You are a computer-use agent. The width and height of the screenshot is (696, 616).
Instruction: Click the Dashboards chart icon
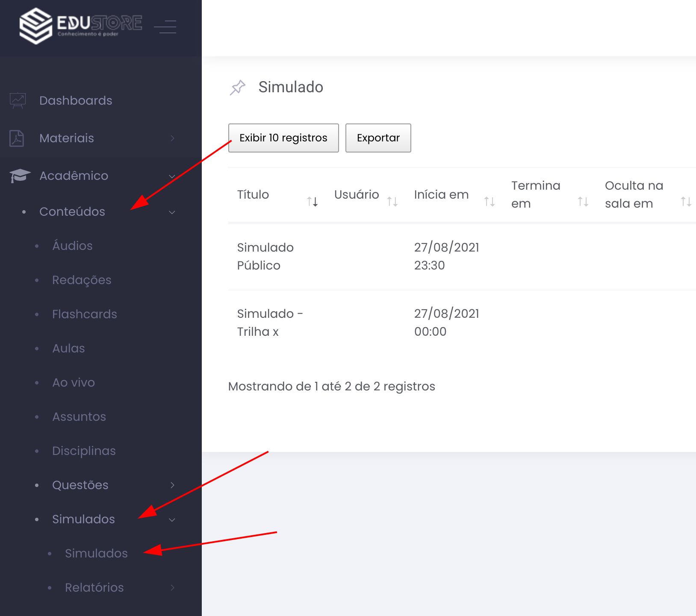coord(18,101)
